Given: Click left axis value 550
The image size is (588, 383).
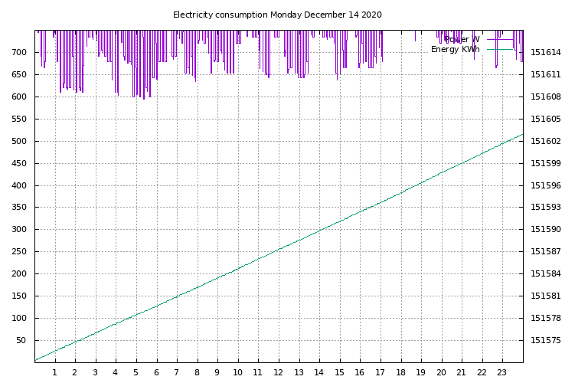Looking at the screenshot, I should pyautogui.click(x=19, y=119).
